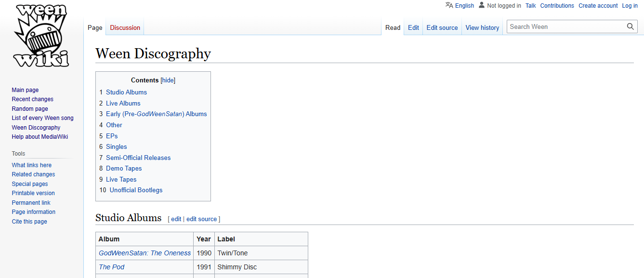Viewport: 644px width, 278px height.
Task: Open the Edit source tab
Action: pos(442,27)
